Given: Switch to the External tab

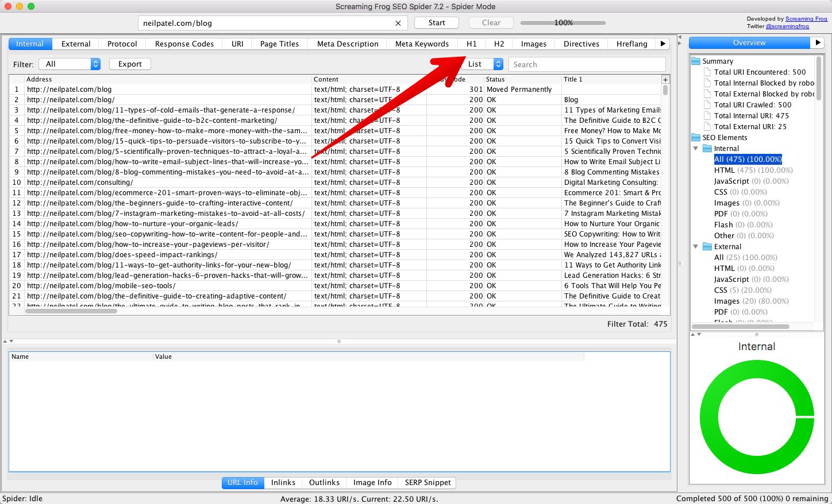Looking at the screenshot, I should click(x=76, y=44).
